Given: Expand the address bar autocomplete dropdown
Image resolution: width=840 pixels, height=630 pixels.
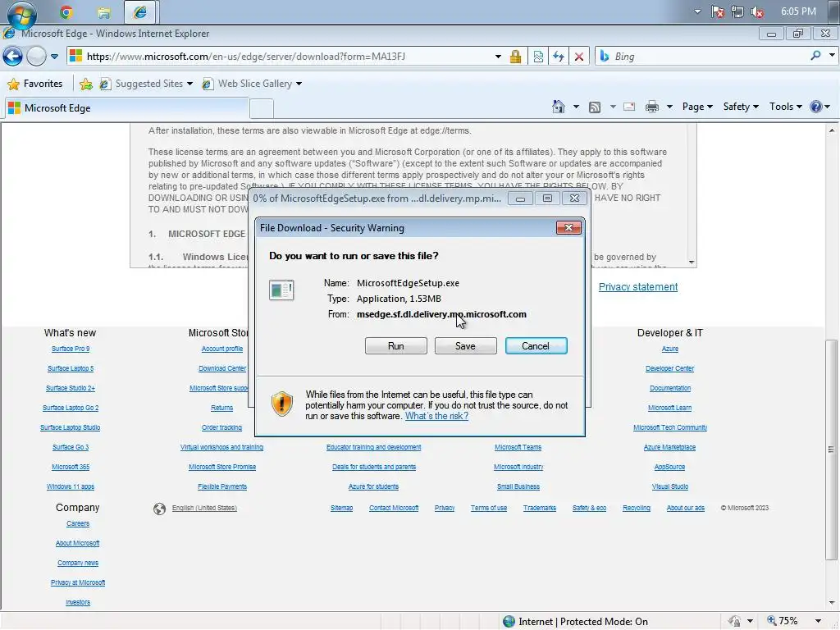Looking at the screenshot, I should [x=498, y=57].
